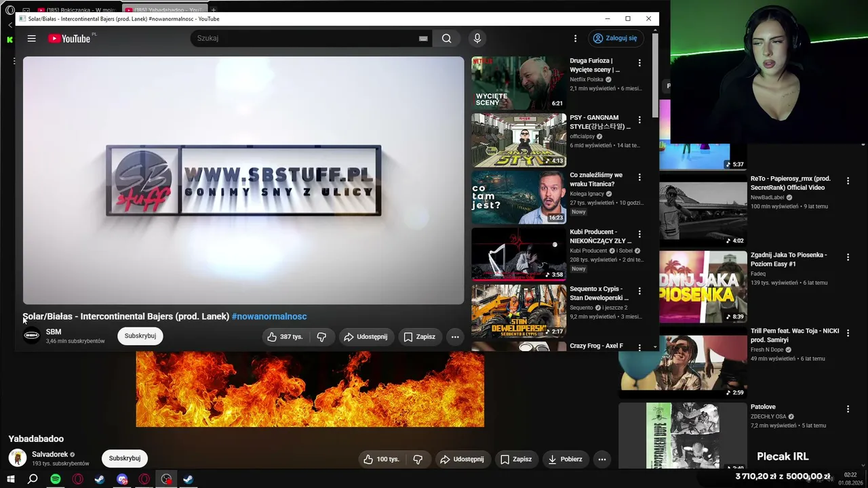Click the search magnifier button
Image resolution: width=868 pixels, height=488 pixels.
click(x=446, y=39)
